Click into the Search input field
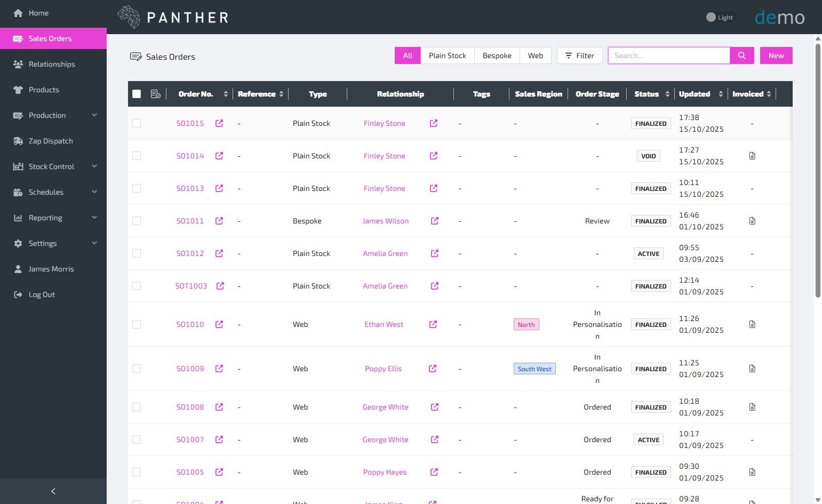Image resolution: width=822 pixels, height=504 pixels. pyautogui.click(x=669, y=55)
